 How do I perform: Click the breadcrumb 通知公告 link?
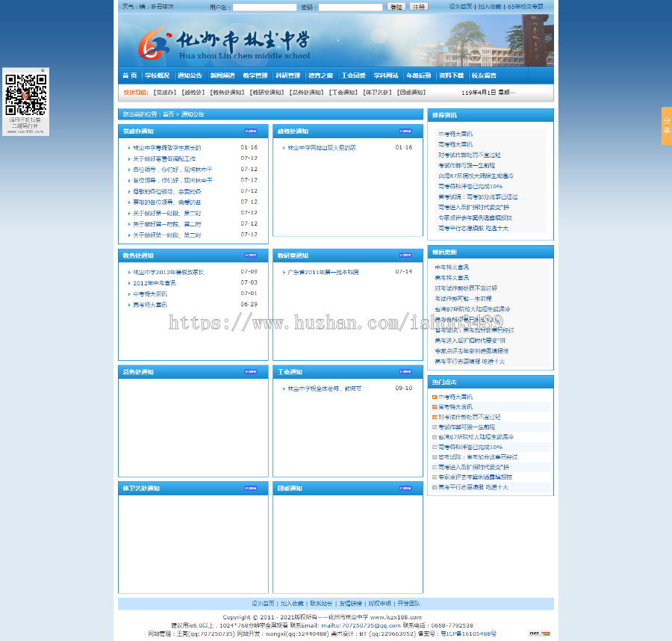click(193, 114)
